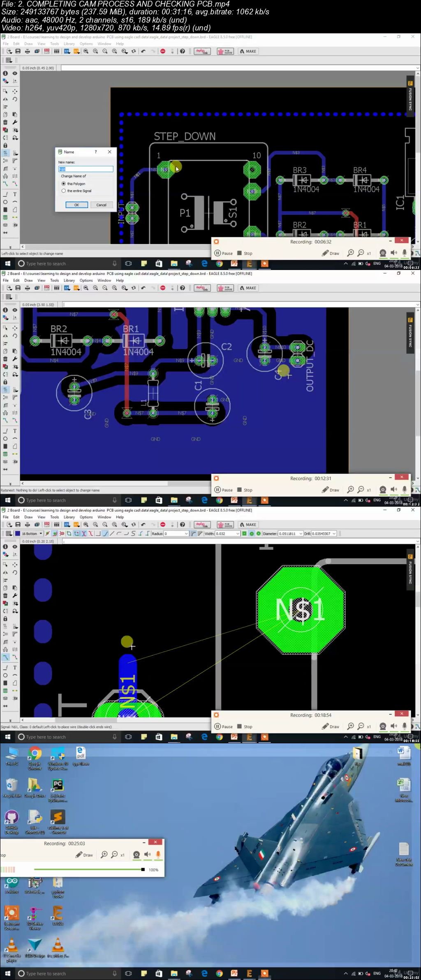Viewport: 421px width, 980px height.
Task: Click the Radius value field showing 0
Action: 173,533
